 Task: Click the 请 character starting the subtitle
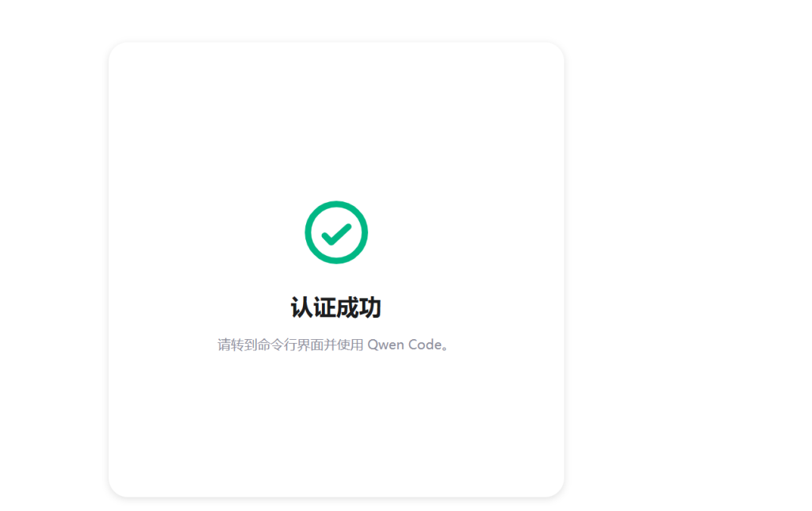point(224,345)
